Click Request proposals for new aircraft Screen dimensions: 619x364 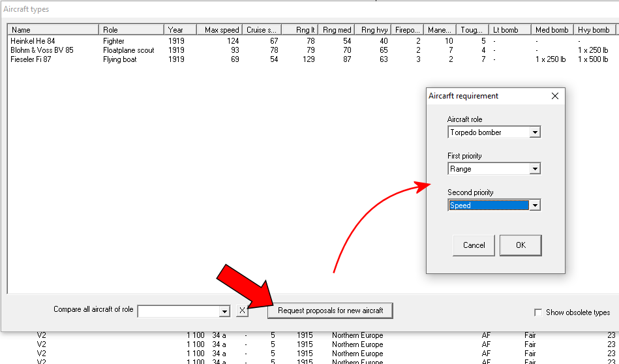330,311
